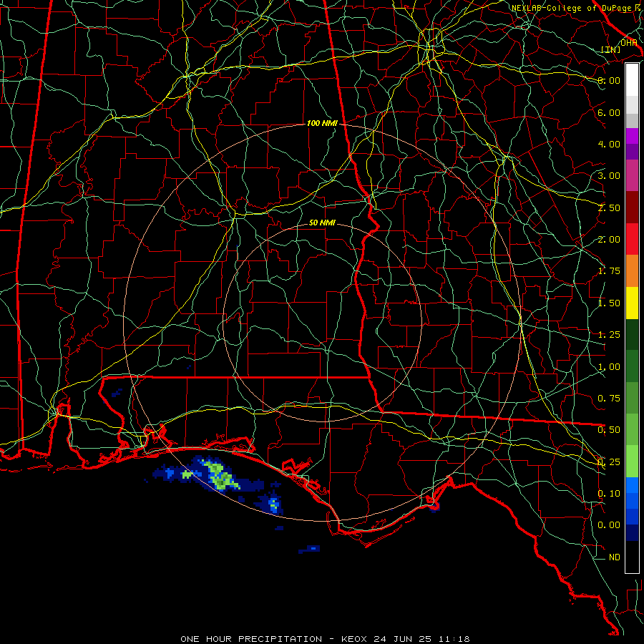Click the white swatch atop the scale

(x=632, y=80)
